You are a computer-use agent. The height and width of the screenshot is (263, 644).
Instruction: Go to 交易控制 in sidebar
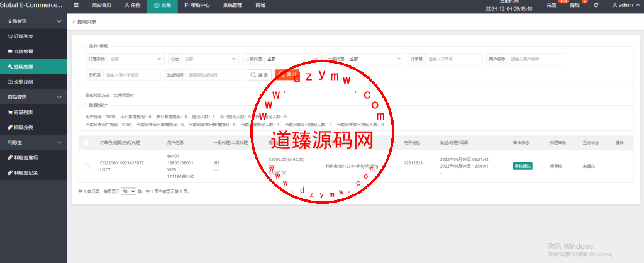[33, 82]
